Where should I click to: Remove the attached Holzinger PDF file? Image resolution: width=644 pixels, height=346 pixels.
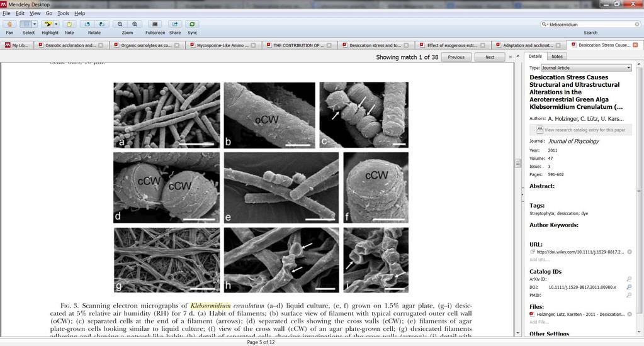click(x=630, y=315)
